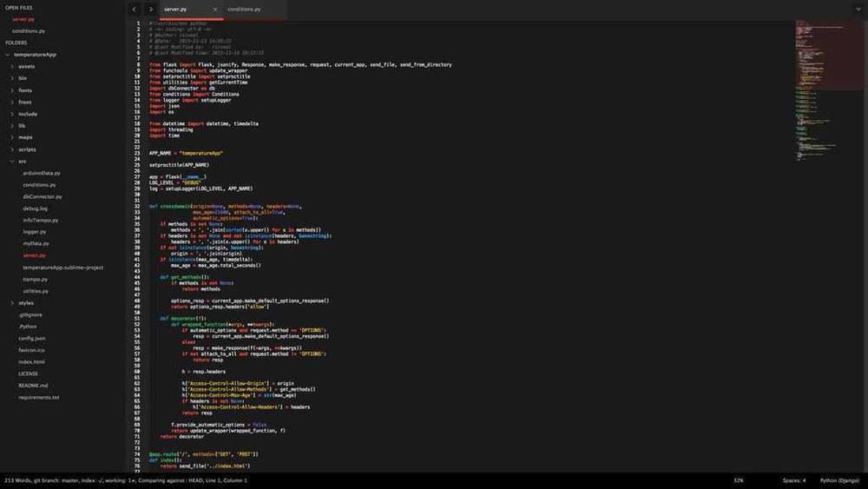Collapse the temperatureApp root folder
This screenshot has width=868, height=489.
[8, 54]
